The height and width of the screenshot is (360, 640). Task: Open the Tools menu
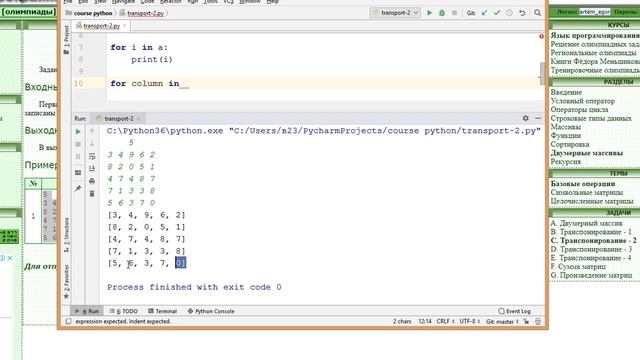click(210, 2)
